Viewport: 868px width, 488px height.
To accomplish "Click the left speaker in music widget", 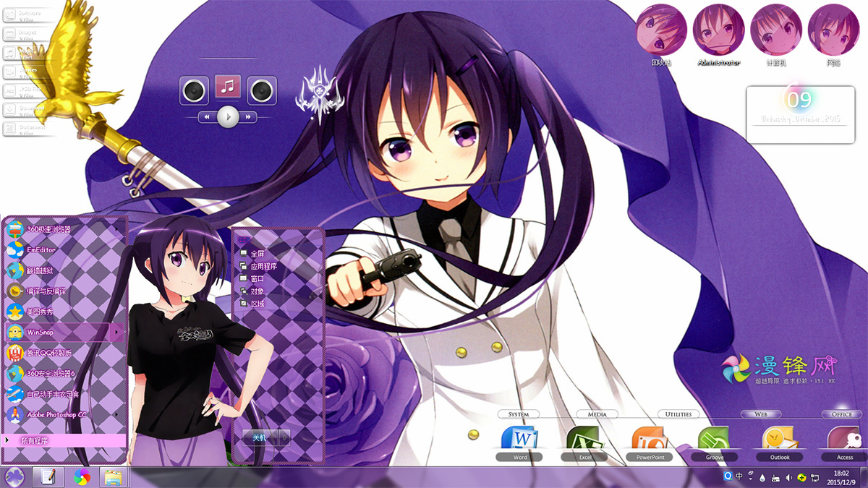I will tap(194, 90).
